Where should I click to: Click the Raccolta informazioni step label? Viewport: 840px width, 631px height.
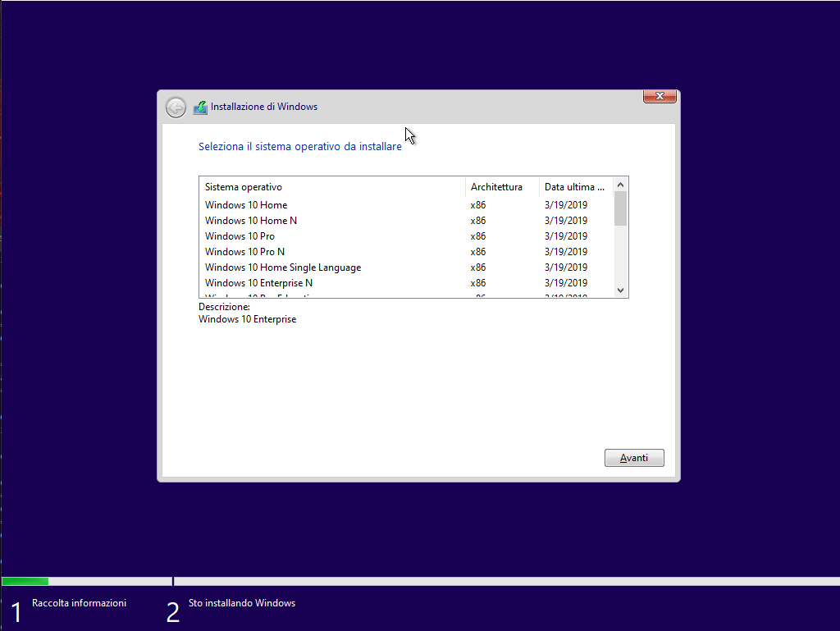pos(79,603)
